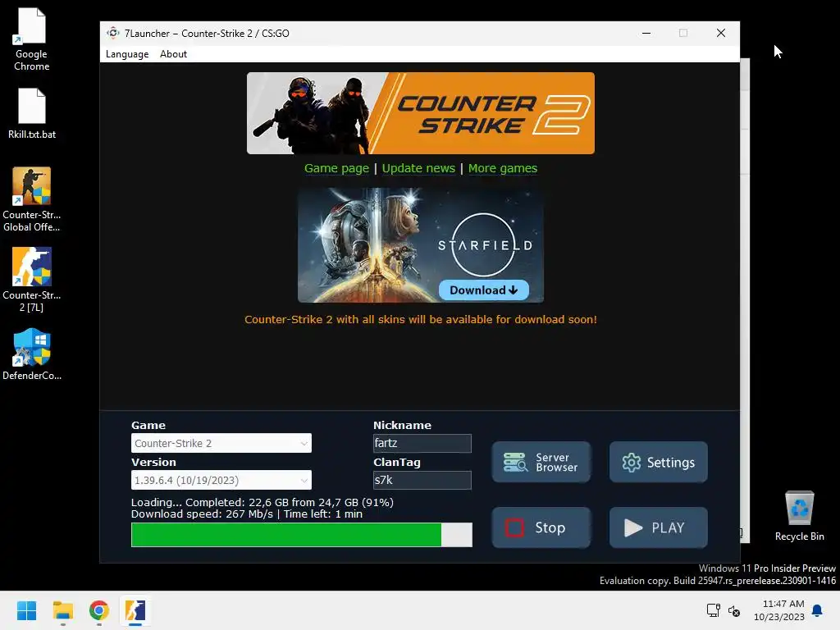Open the Update news link
Image resolution: width=840 pixels, height=630 pixels.
click(x=418, y=168)
